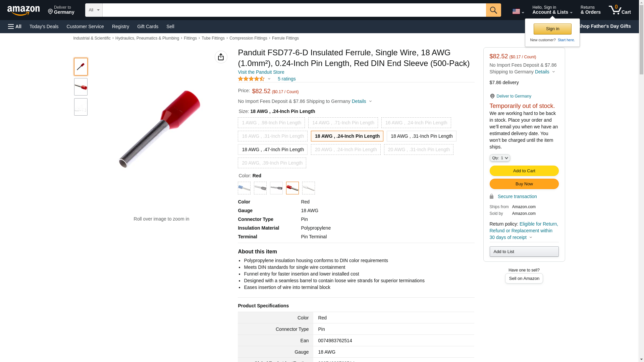Click the US flag language selector
Image resolution: width=644 pixels, height=362 pixels.
(518, 11)
